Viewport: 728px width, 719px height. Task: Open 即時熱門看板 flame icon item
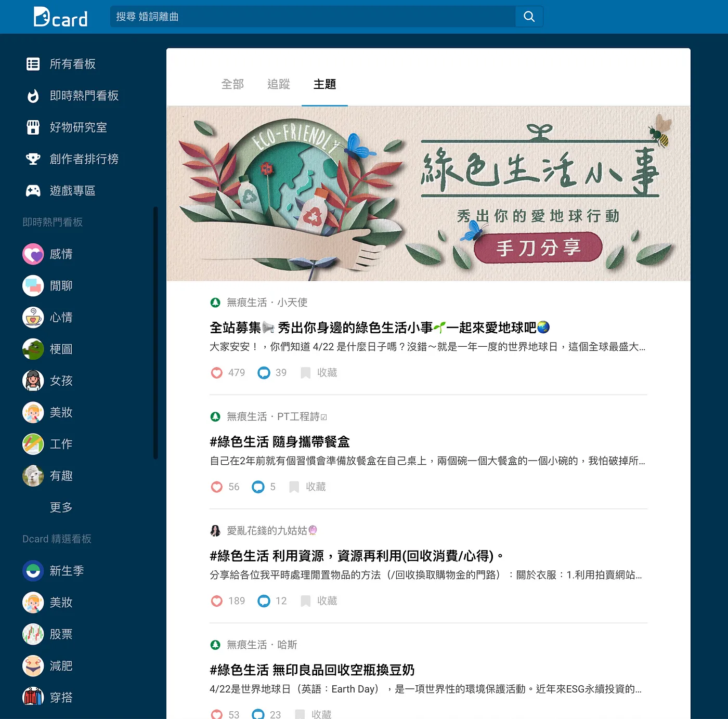click(33, 96)
